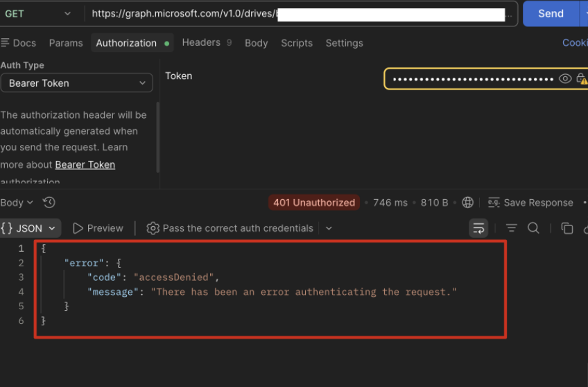
Task: Click the network globe icon
Action: 467,203
